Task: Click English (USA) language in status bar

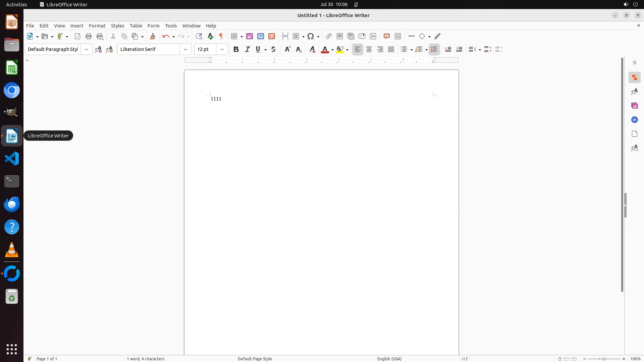Action: 389,359
